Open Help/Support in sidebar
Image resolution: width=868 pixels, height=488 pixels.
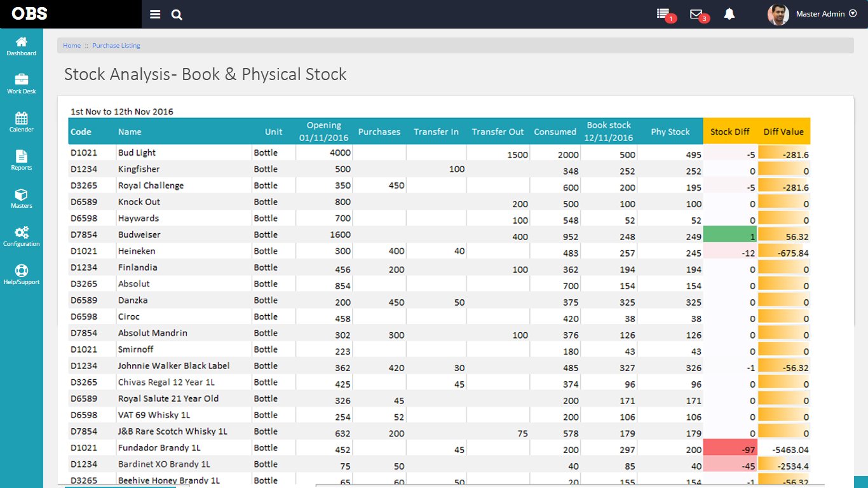click(22, 274)
